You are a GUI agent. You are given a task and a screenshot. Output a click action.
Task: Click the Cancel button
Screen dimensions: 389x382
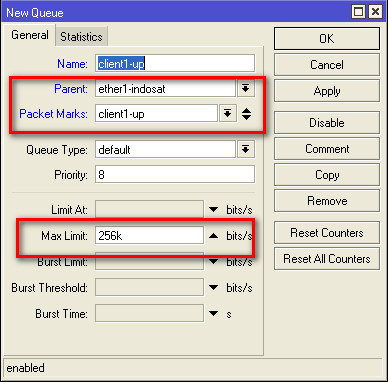[327, 65]
